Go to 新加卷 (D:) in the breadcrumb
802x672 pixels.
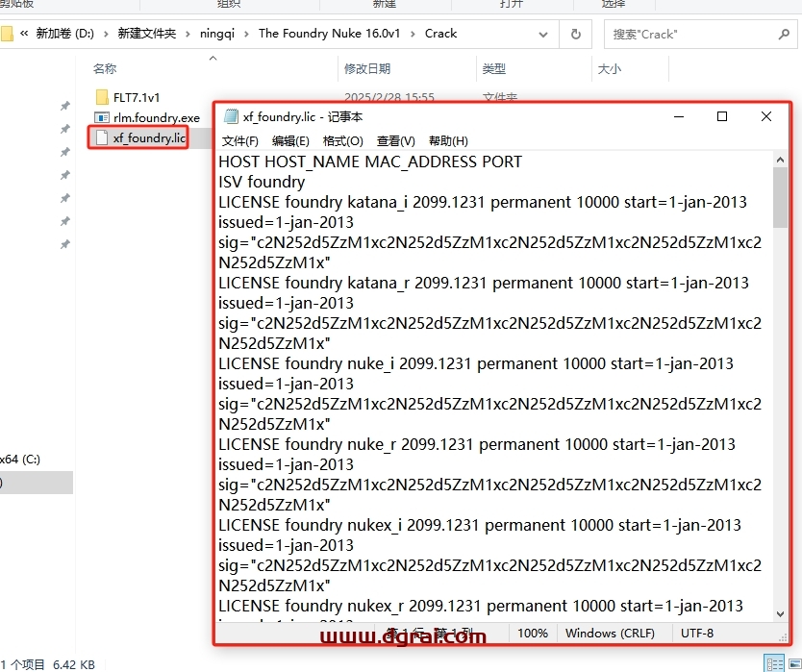point(65,34)
